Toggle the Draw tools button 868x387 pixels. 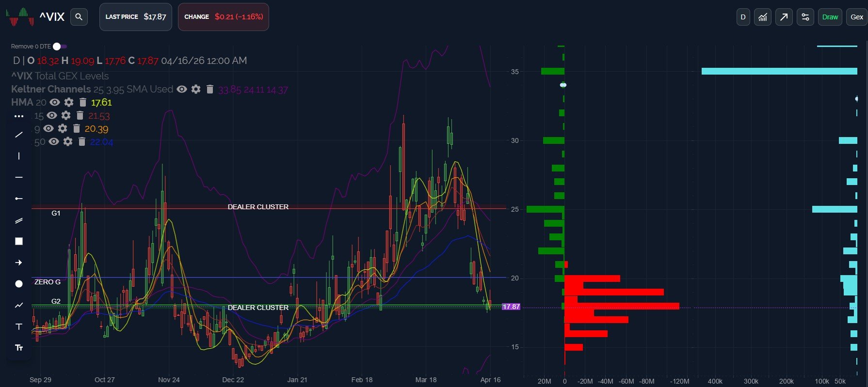coord(830,17)
